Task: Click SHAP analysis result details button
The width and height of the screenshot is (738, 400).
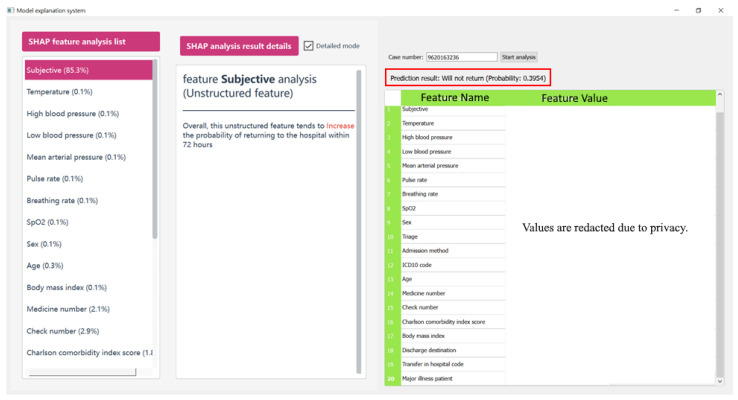Action: [239, 46]
